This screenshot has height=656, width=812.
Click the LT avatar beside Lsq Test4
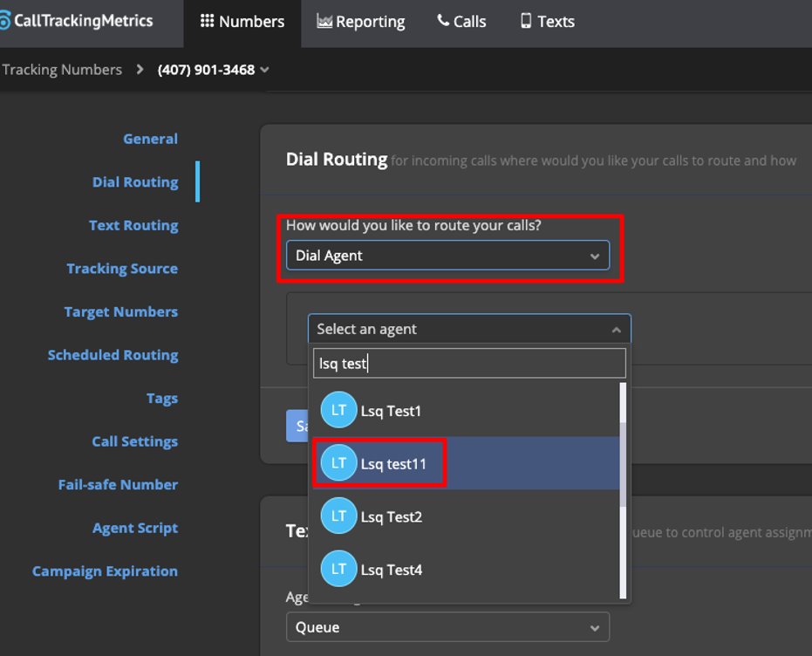tap(338, 570)
